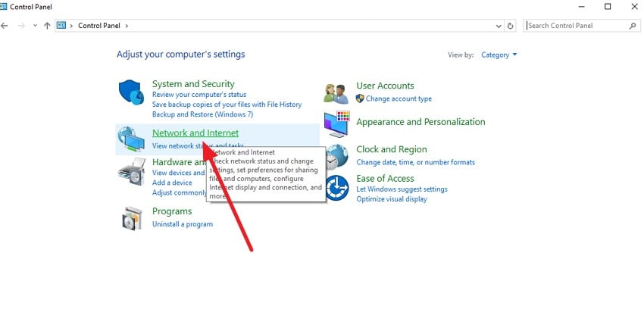The image size is (644, 331).
Task: Expand the address bar history dropdown
Action: (x=499, y=26)
